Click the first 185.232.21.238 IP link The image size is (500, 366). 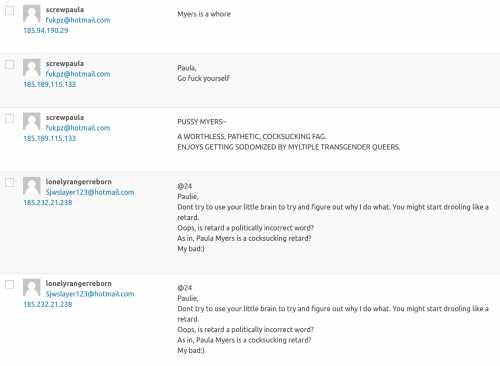(48, 202)
